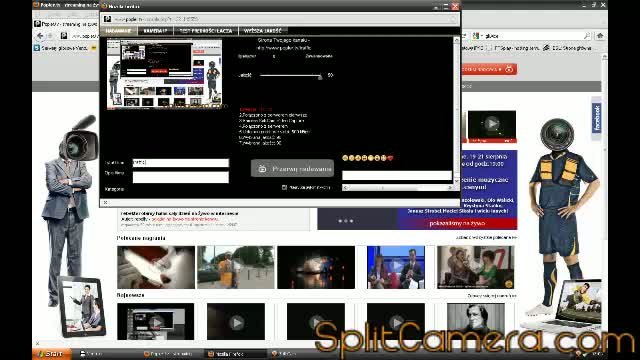The image size is (640, 360).
Task: Click the browser back arrow
Action: point(40,36)
